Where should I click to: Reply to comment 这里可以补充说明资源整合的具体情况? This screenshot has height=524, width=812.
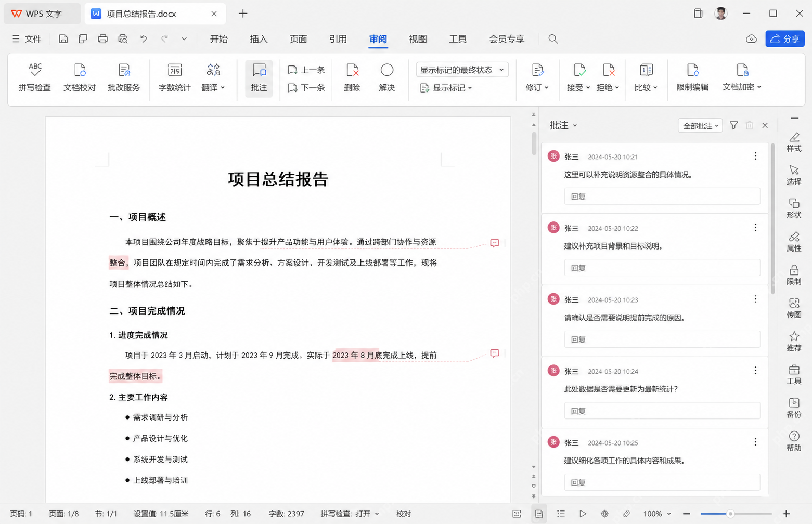pyautogui.click(x=662, y=197)
